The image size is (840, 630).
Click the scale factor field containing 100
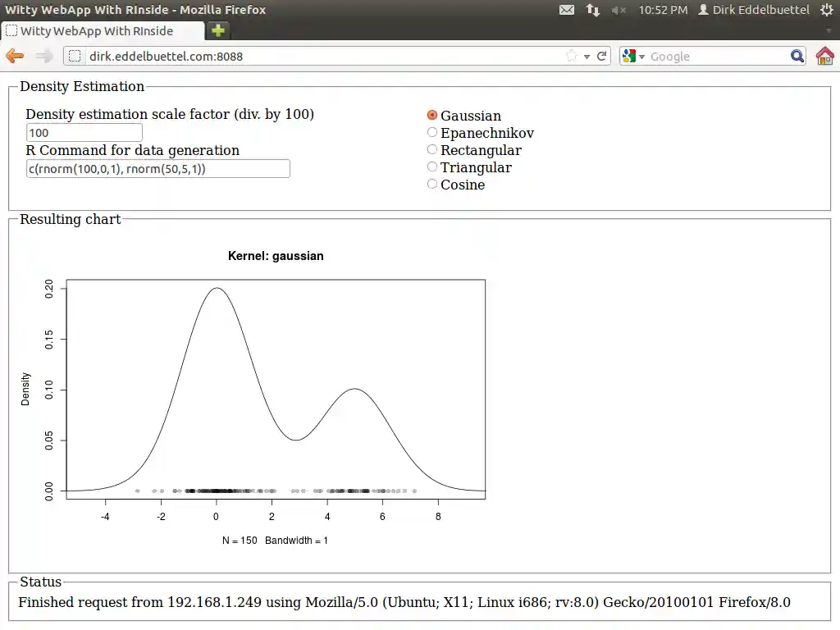click(84, 133)
